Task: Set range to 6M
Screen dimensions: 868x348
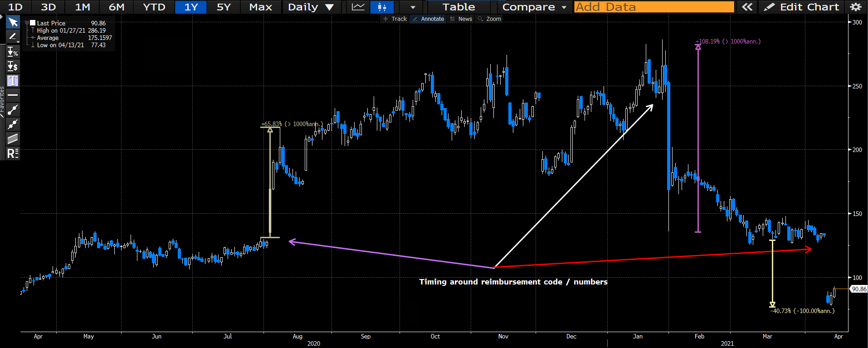Action: [x=117, y=7]
